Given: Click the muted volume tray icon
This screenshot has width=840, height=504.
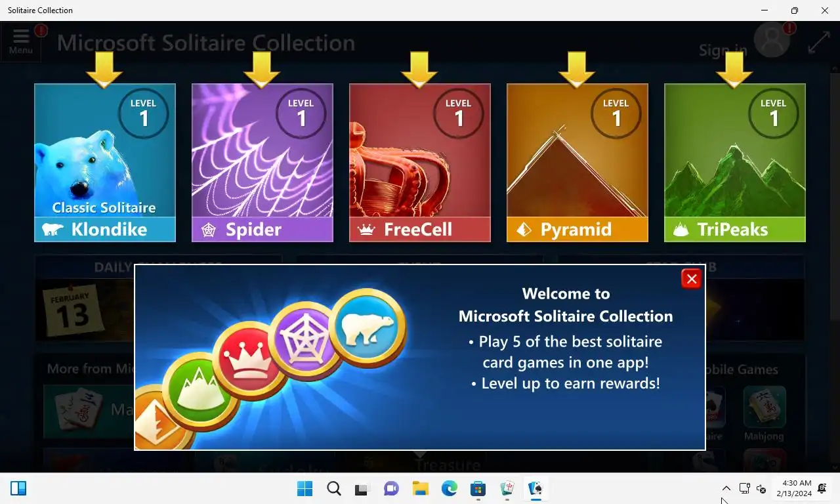Looking at the screenshot, I should pos(761,488).
